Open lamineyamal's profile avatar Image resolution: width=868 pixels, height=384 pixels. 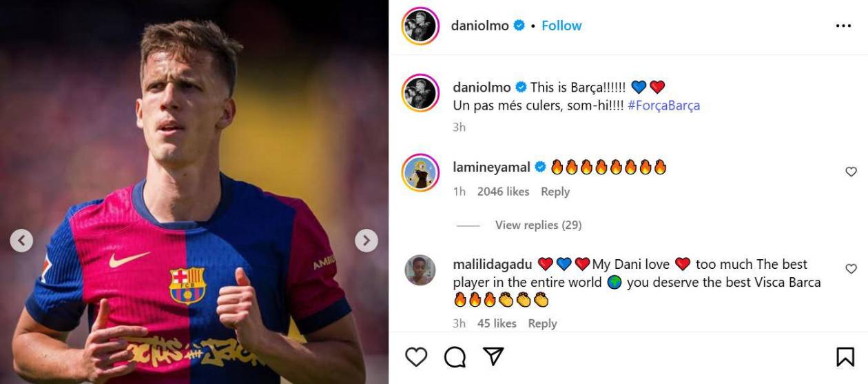click(x=420, y=172)
